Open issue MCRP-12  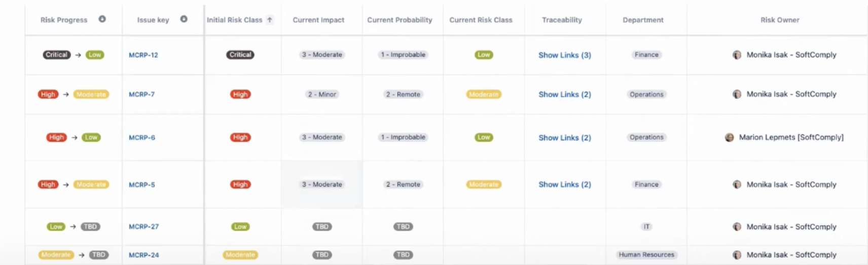[x=143, y=55]
